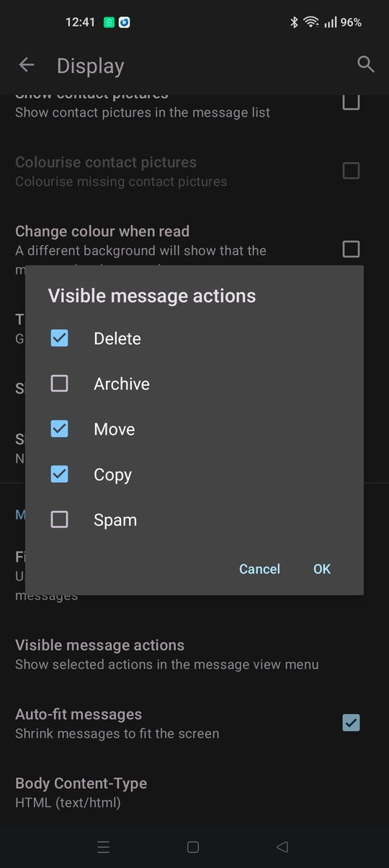Confirm the dialog with OK
Image resolution: width=389 pixels, height=868 pixels.
tap(322, 569)
